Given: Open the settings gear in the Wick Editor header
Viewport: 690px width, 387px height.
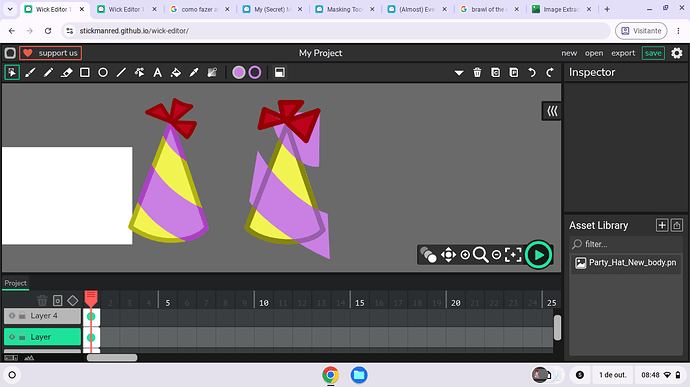Looking at the screenshot, I should click(x=677, y=53).
